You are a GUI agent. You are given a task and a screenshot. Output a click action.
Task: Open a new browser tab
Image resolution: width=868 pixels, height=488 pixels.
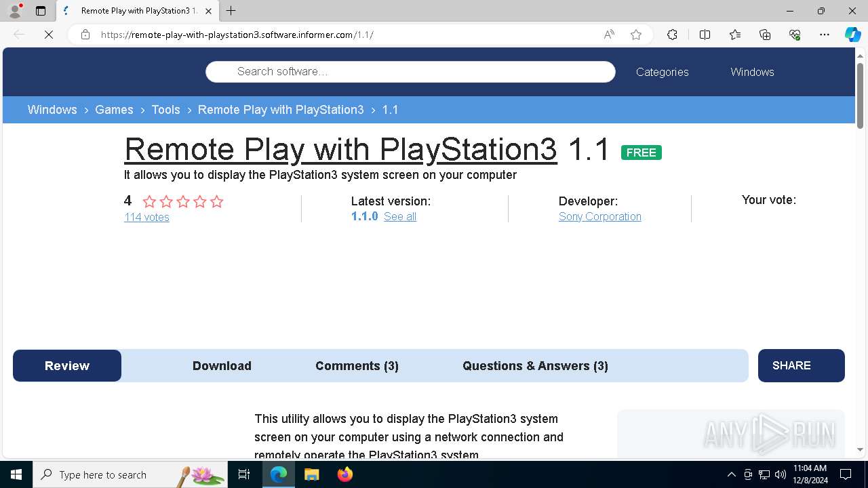pos(231,11)
